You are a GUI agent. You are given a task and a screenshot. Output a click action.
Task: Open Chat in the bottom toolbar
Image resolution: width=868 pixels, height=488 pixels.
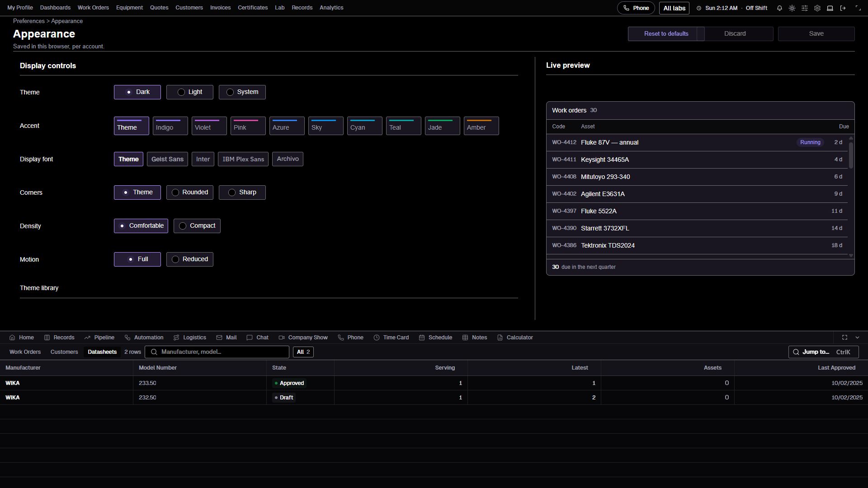[258, 338]
